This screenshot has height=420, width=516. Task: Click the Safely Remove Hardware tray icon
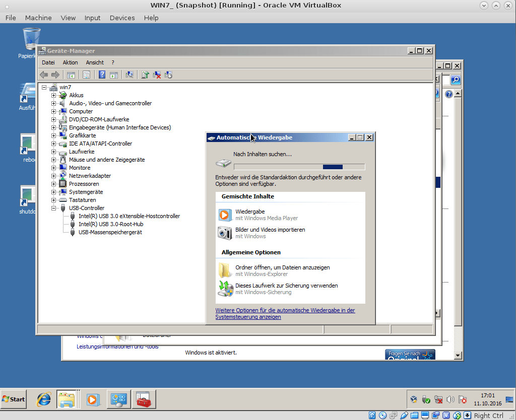pyautogui.click(x=426, y=400)
